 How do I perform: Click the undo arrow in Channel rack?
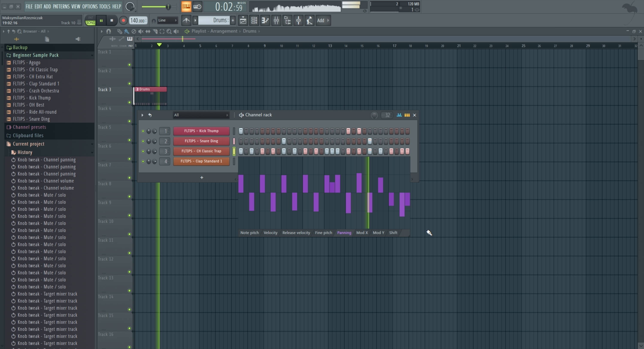(150, 115)
